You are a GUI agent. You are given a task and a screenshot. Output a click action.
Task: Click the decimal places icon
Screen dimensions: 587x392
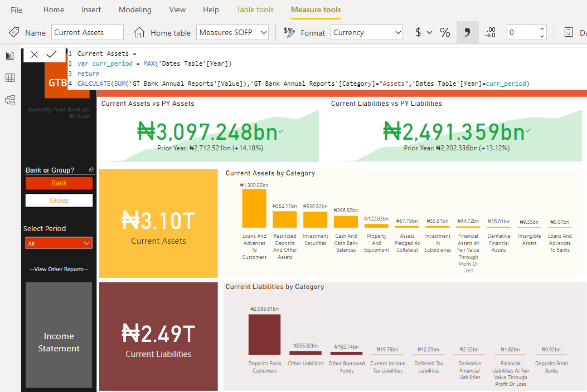[491, 32]
